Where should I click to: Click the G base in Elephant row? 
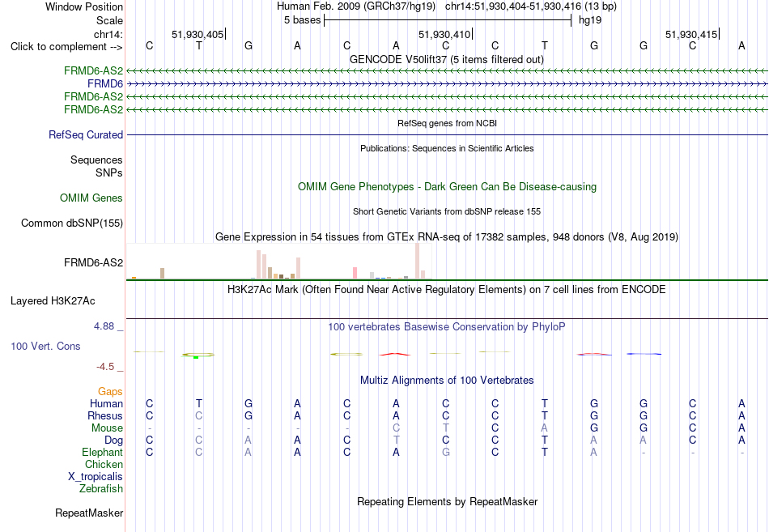click(x=445, y=452)
